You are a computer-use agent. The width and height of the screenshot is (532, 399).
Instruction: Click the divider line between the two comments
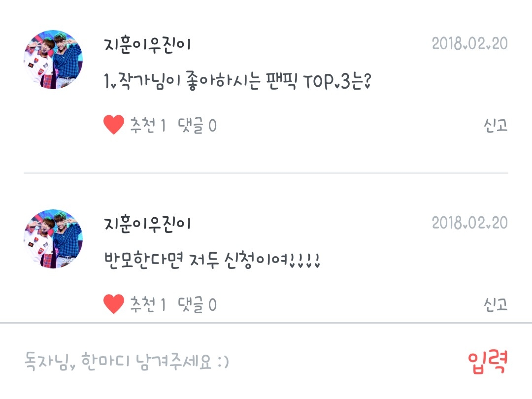(x=266, y=173)
